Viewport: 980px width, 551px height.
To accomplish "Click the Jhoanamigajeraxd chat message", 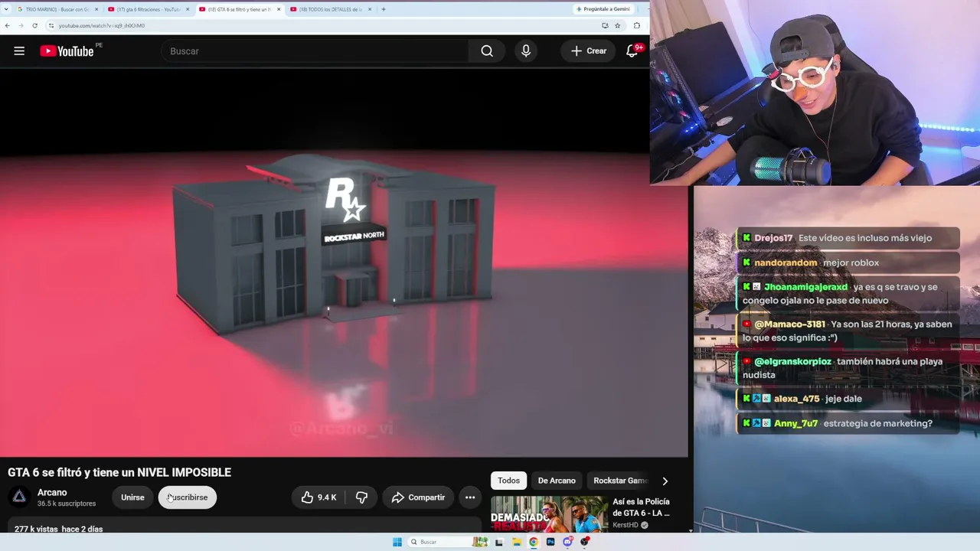I will 848,294.
